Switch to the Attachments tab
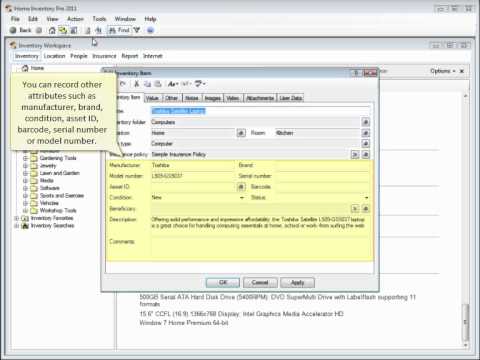 click(x=260, y=98)
